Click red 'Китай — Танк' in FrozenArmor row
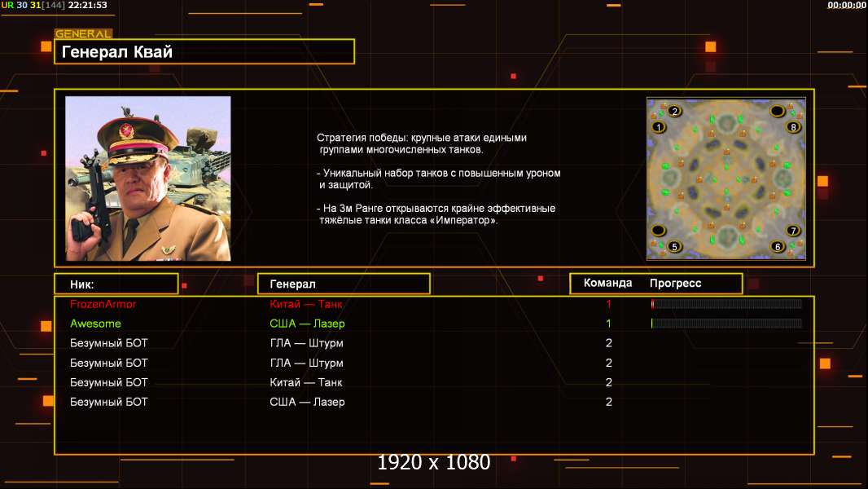 point(306,304)
